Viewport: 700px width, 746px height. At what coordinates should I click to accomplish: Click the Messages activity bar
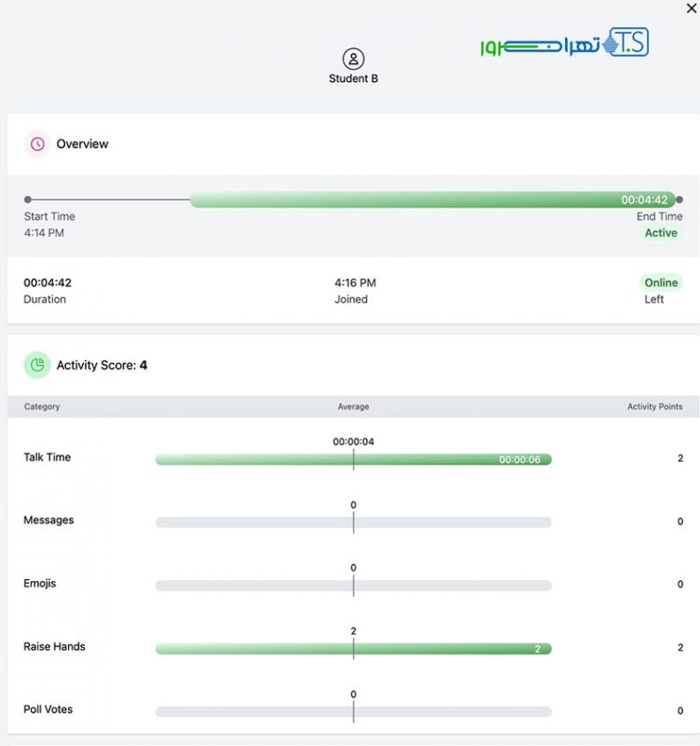pos(353,523)
